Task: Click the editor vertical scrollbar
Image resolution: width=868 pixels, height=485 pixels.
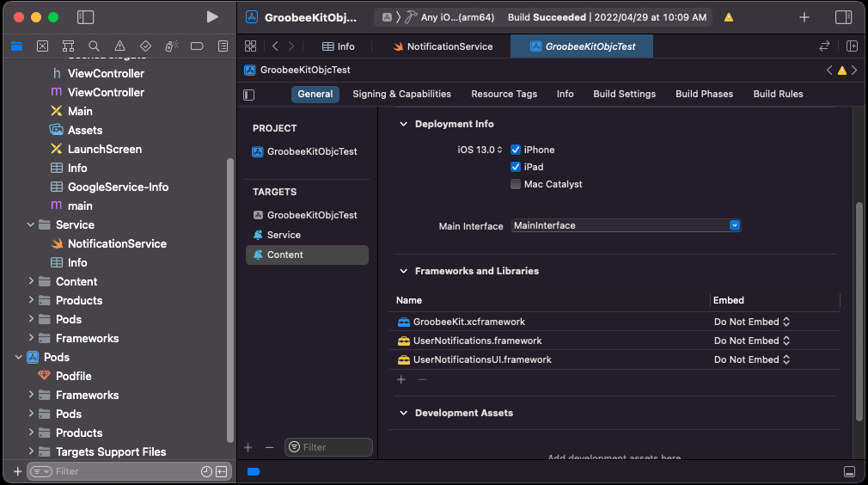Action: (x=859, y=310)
